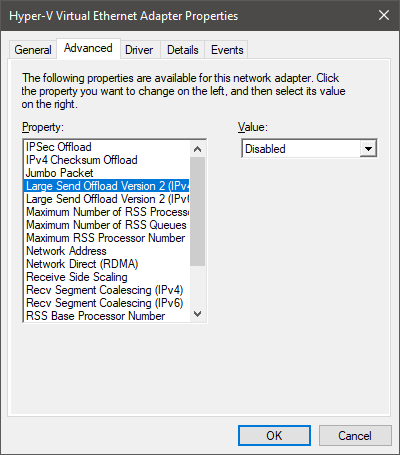Select Receive Side Scaling property
Screen dimensions: 400x455
coord(107,277)
